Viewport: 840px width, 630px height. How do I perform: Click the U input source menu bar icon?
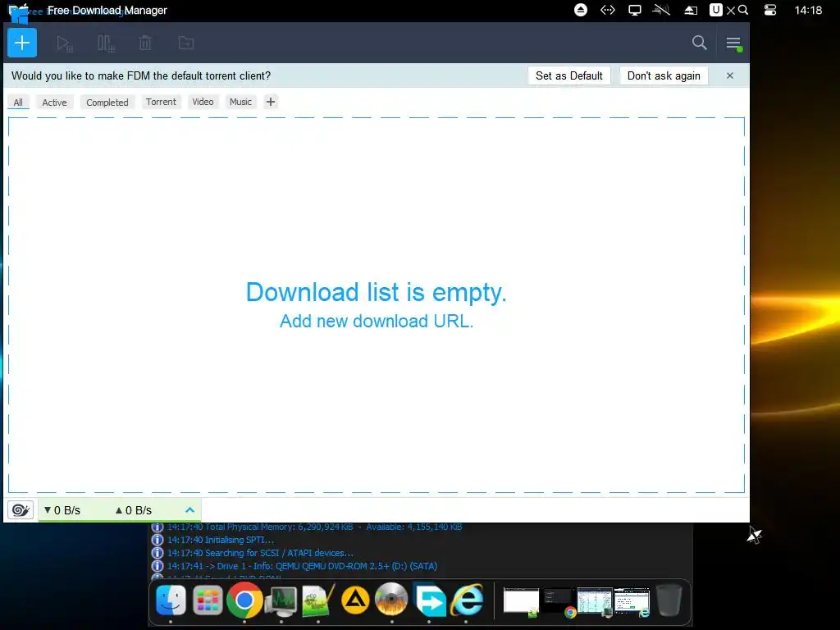click(715, 10)
